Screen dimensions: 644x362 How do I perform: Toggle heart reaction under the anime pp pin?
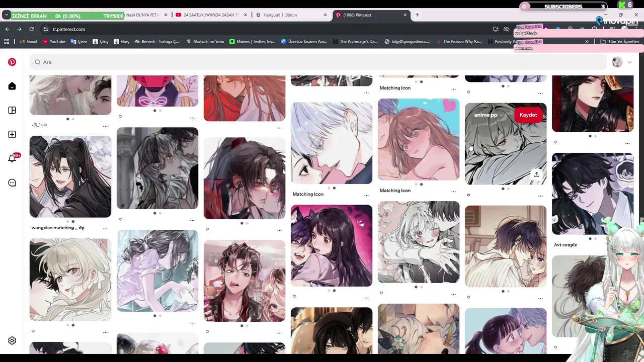click(468, 195)
